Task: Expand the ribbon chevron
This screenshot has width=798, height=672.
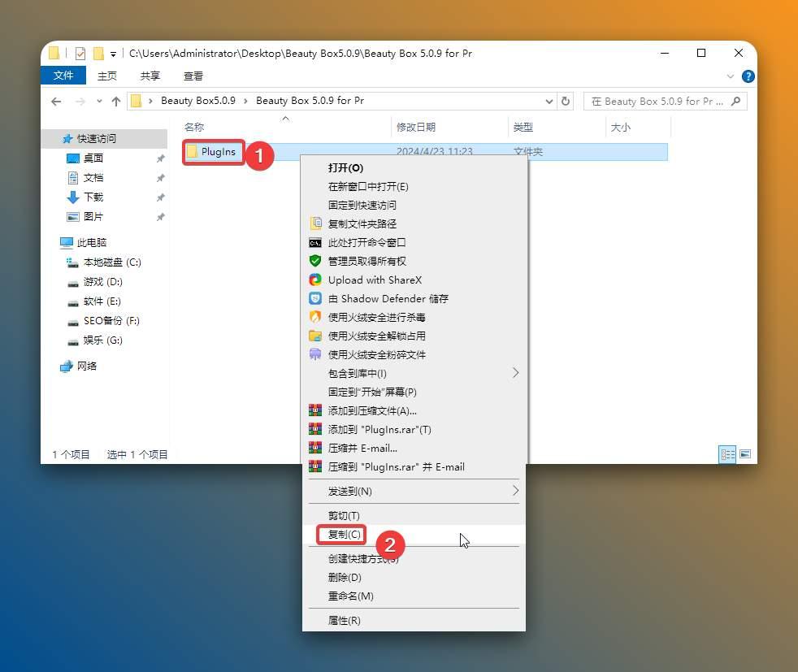Action: (x=731, y=76)
